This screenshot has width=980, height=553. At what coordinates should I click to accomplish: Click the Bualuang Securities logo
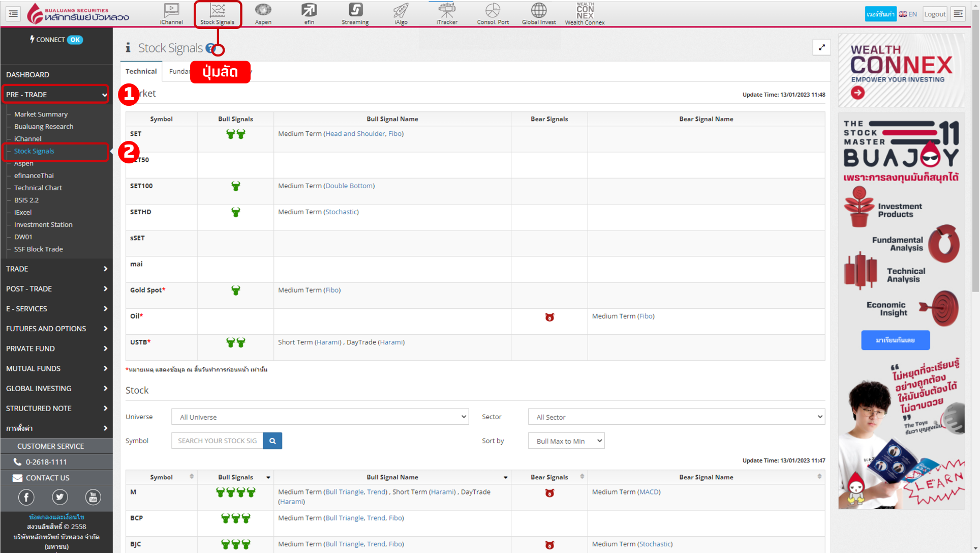[78, 14]
